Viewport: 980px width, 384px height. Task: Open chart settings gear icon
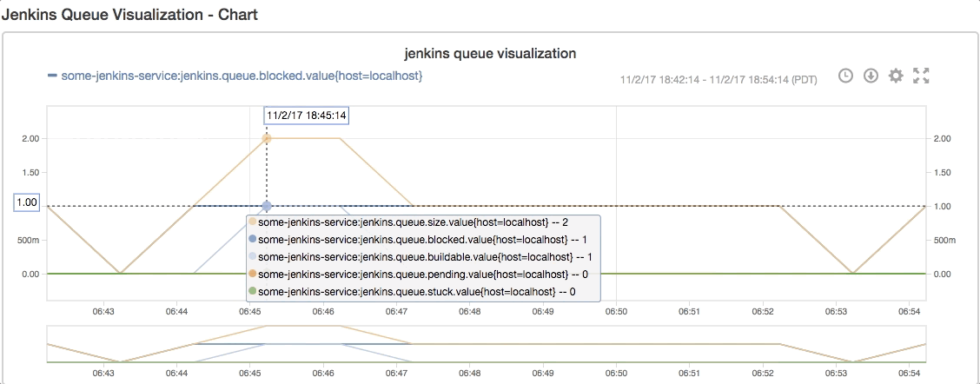click(x=896, y=76)
